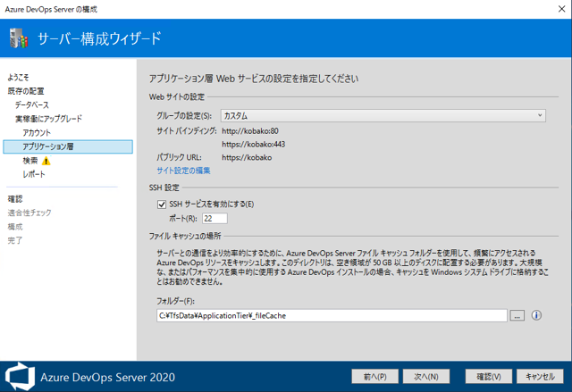Click the disabled 構成 step

(15, 227)
